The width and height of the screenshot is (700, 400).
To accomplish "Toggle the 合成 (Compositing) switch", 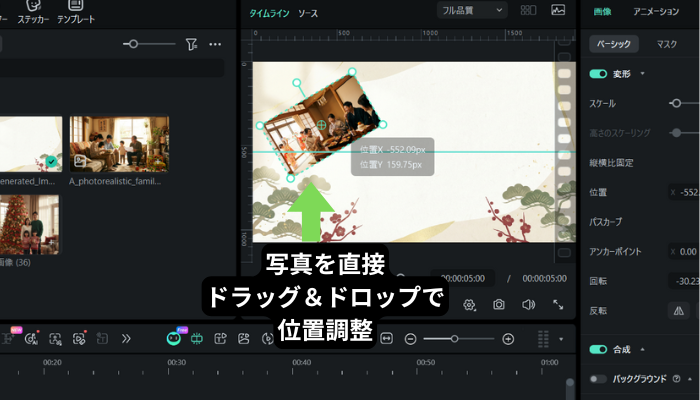I will (598, 349).
